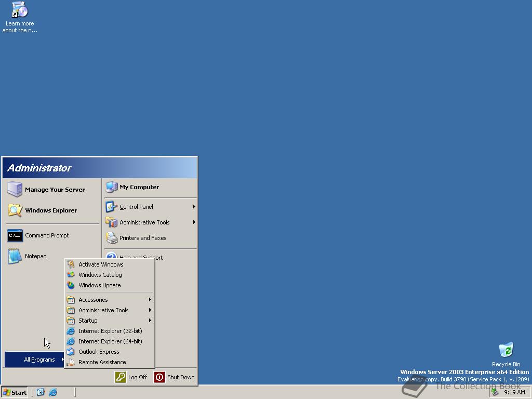Click the Startup folder icon
Screen dimensions: 532x399
pyautogui.click(x=71, y=321)
